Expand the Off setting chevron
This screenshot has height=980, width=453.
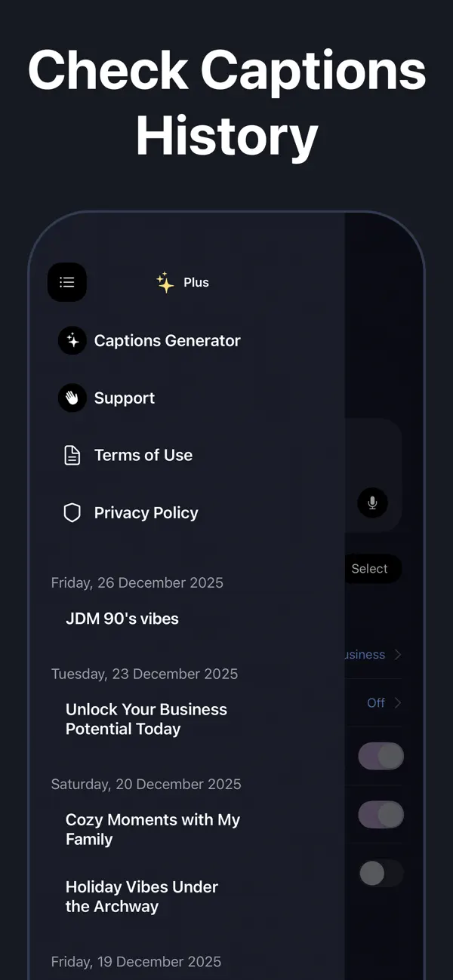[x=398, y=703]
